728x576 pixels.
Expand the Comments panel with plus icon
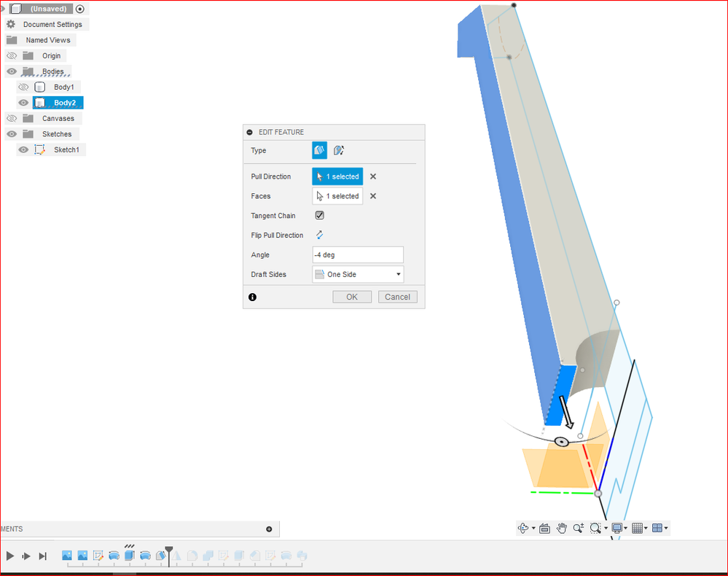point(269,529)
